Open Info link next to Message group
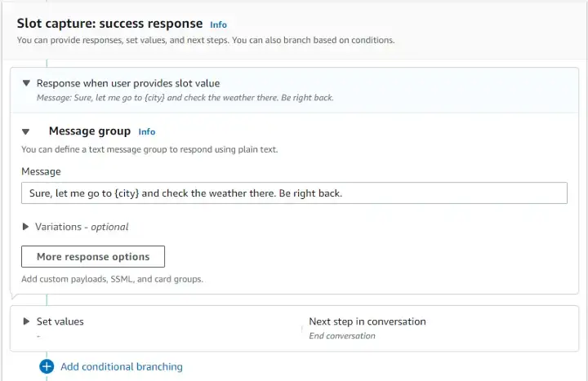 click(x=146, y=131)
